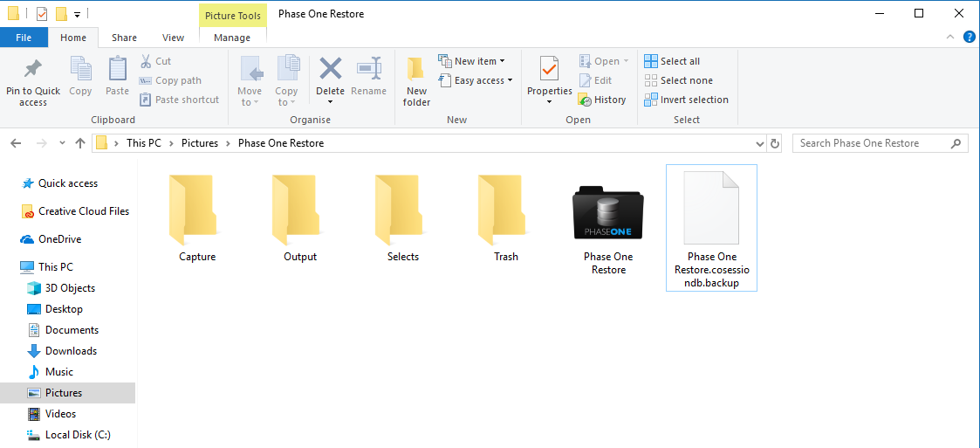
Task: Click This PC in breadcrumb path
Action: tap(144, 143)
